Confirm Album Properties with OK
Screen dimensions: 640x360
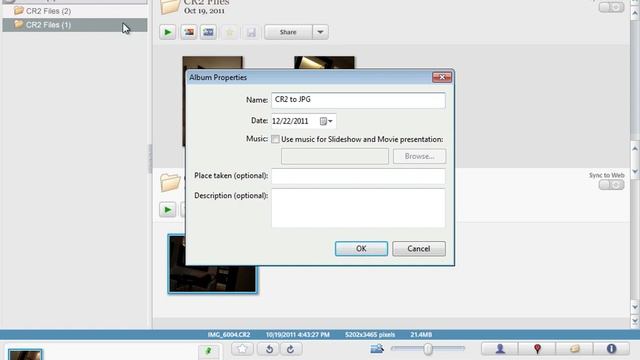tap(361, 249)
